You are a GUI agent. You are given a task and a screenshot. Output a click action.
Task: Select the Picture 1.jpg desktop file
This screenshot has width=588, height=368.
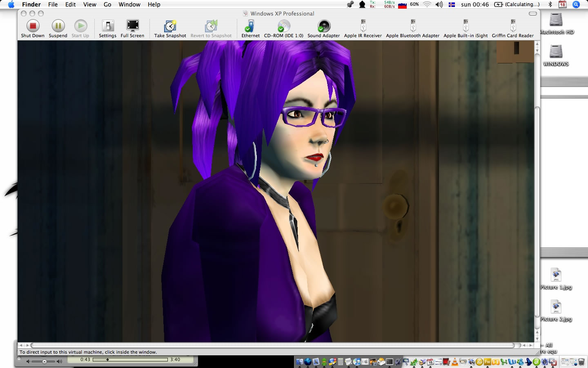pyautogui.click(x=556, y=279)
